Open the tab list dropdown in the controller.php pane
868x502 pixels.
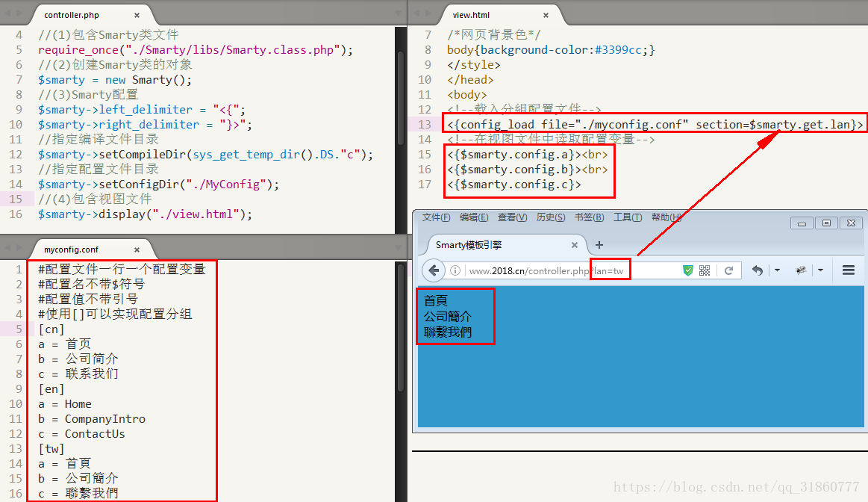(398, 13)
